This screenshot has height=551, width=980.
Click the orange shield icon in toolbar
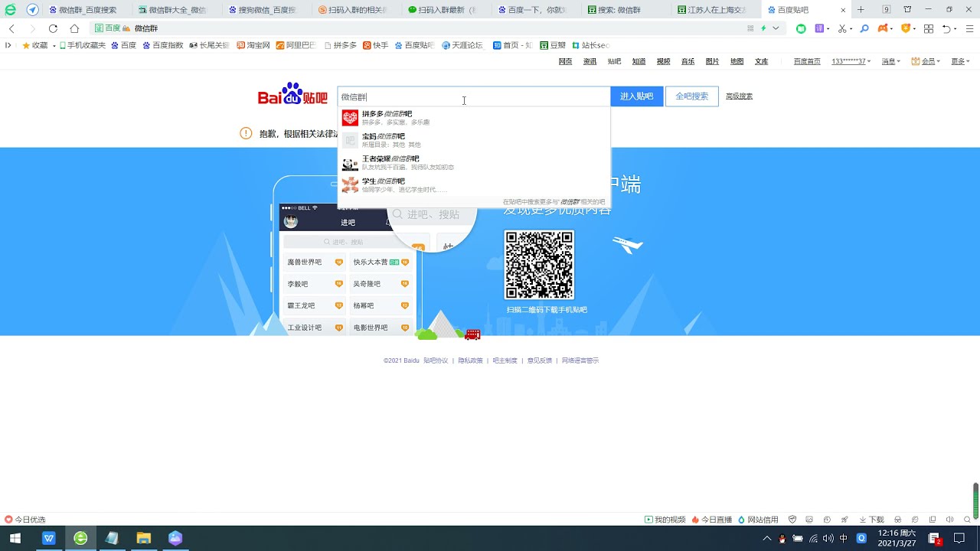pyautogui.click(x=906, y=28)
